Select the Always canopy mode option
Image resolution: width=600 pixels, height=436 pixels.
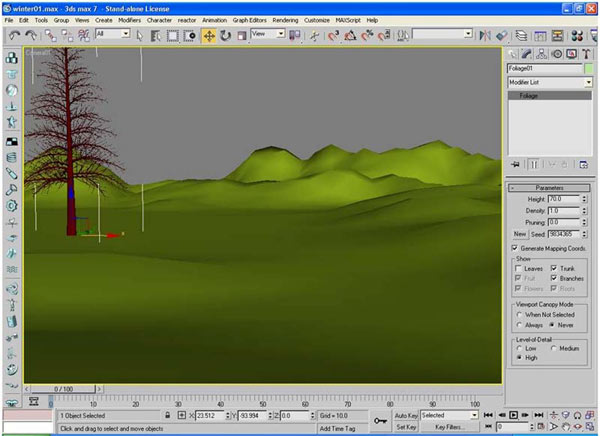click(x=519, y=325)
